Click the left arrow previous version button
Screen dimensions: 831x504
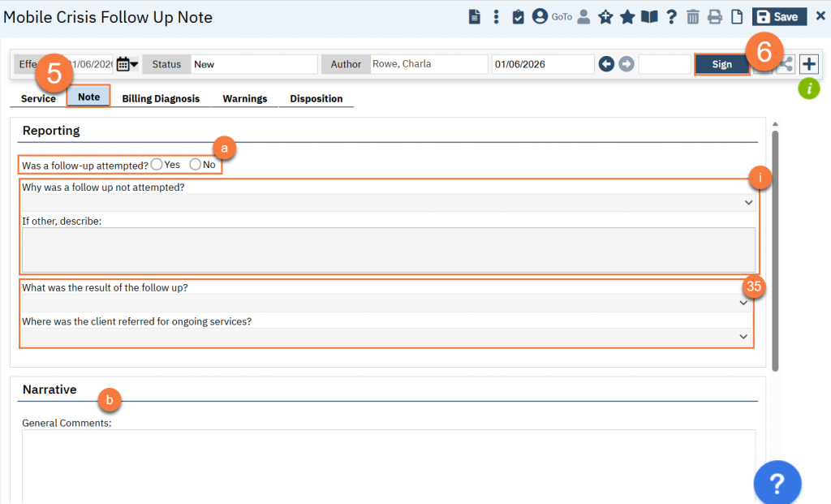pyautogui.click(x=606, y=64)
